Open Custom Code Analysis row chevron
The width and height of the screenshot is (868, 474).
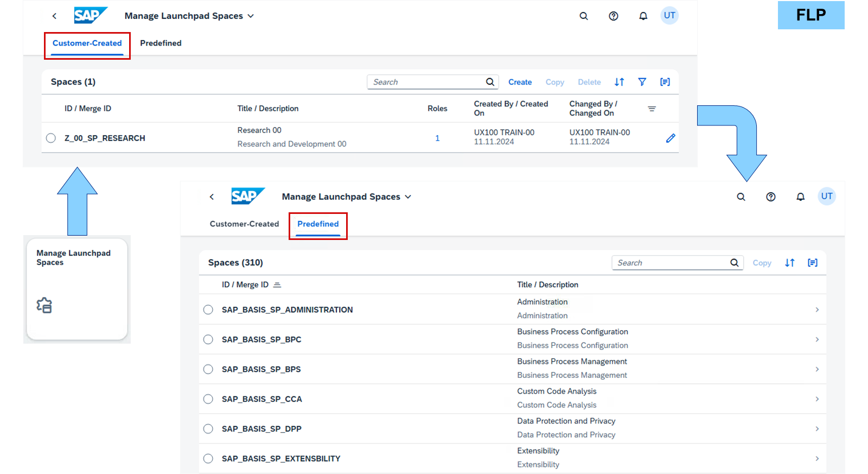click(x=817, y=399)
